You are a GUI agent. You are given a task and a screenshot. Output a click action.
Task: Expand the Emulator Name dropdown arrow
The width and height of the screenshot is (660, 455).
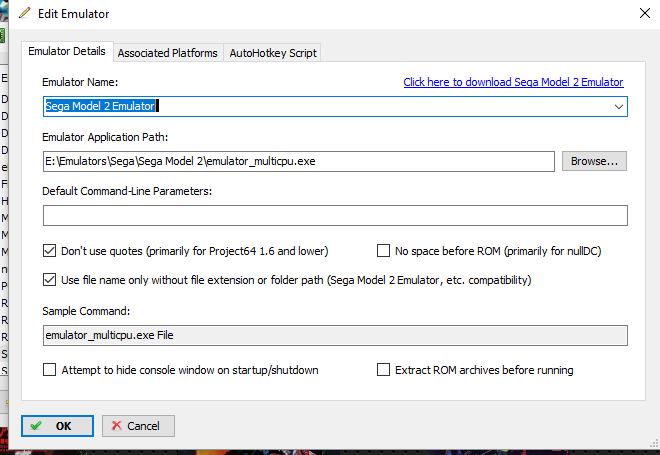coord(618,106)
